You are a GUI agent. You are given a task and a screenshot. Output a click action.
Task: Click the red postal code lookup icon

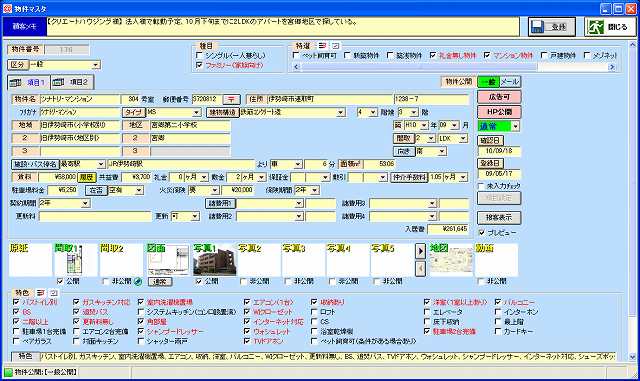(x=231, y=99)
